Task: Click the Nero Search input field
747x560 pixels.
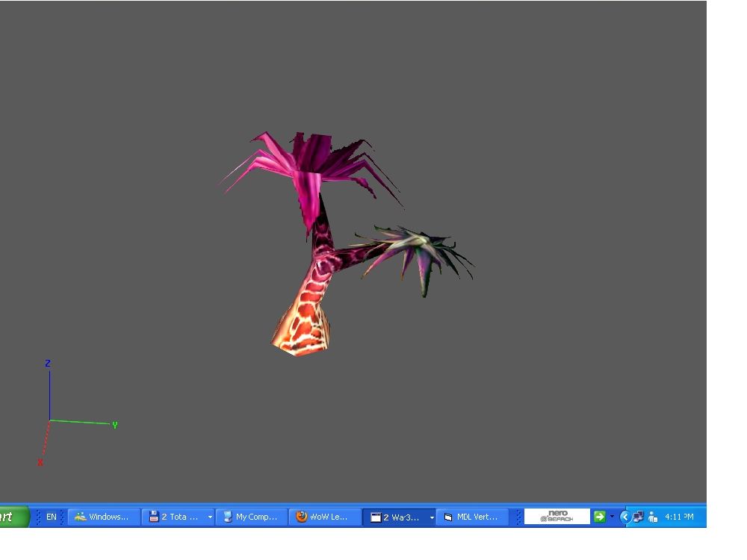Action: [x=557, y=517]
